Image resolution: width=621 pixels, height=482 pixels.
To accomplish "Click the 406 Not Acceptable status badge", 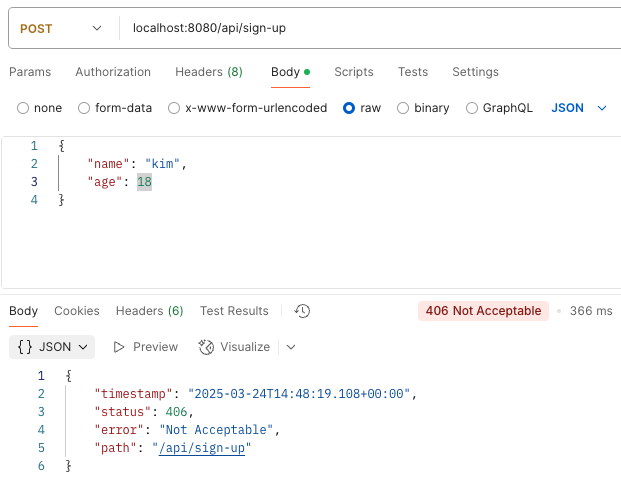I will (483, 311).
